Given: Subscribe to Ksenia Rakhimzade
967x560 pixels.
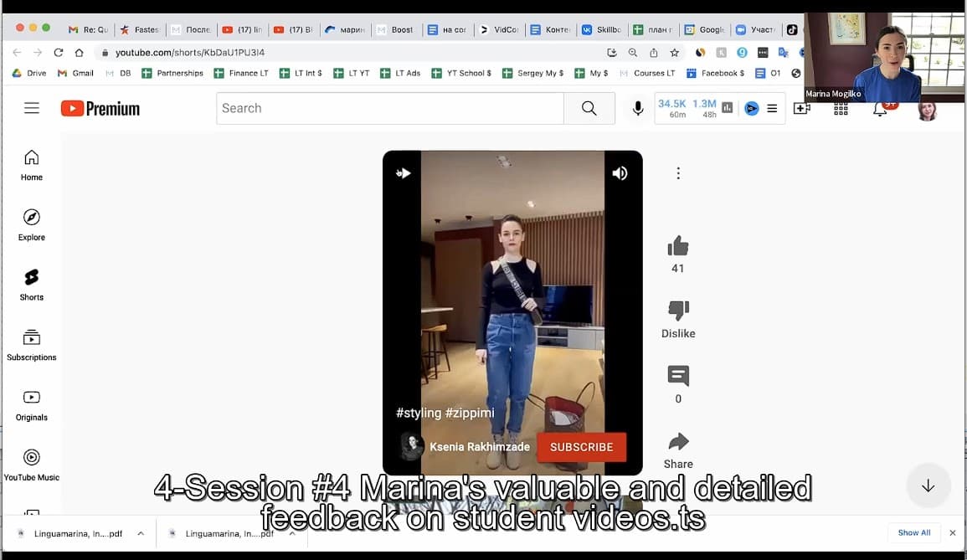Looking at the screenshot, I should coord(581,447).
